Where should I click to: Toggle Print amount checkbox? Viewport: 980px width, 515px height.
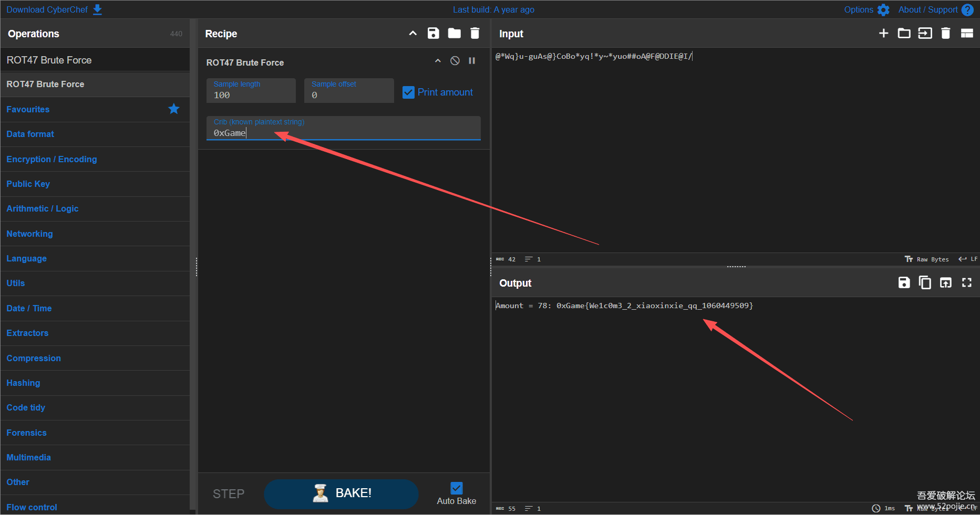(408, 92)
